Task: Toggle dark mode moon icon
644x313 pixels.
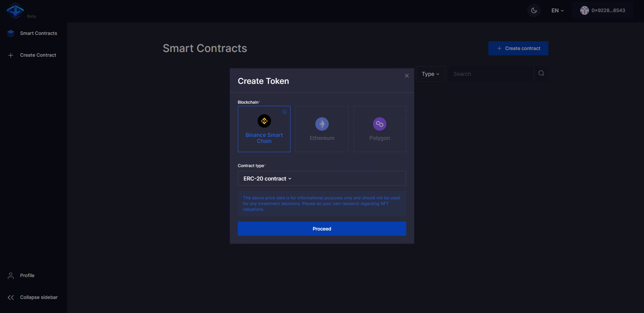Action: [x=534, y=10]
